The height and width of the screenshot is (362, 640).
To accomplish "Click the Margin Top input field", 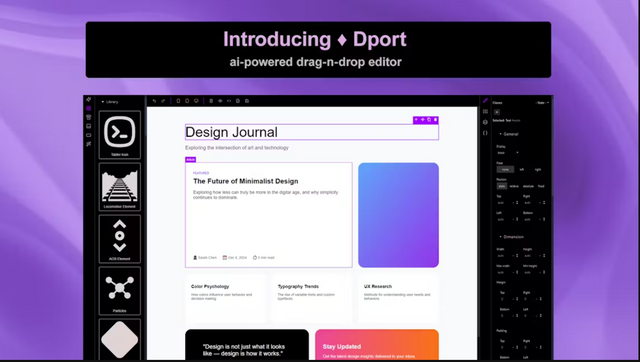I will pyautogui.click(x=507, y=299).
